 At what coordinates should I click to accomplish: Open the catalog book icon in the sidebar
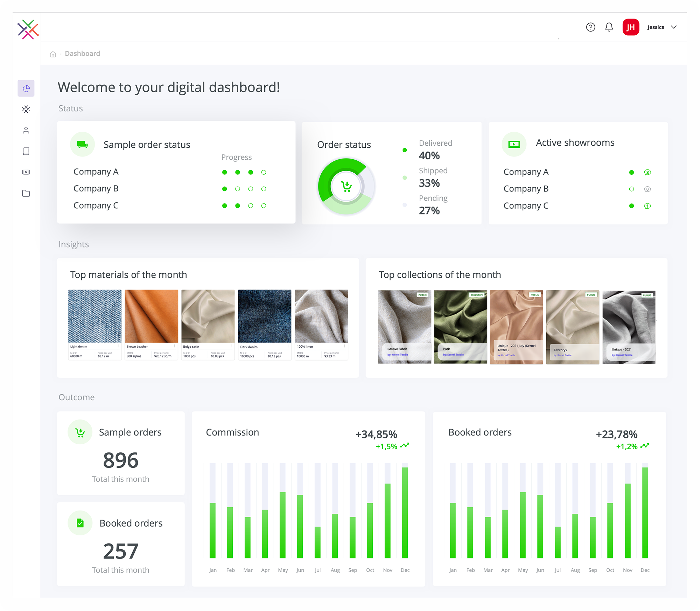[x=26, y=151]
